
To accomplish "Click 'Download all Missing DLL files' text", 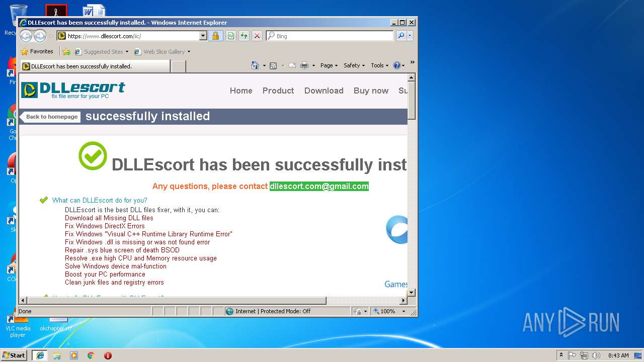I will [x=109, y=218].
